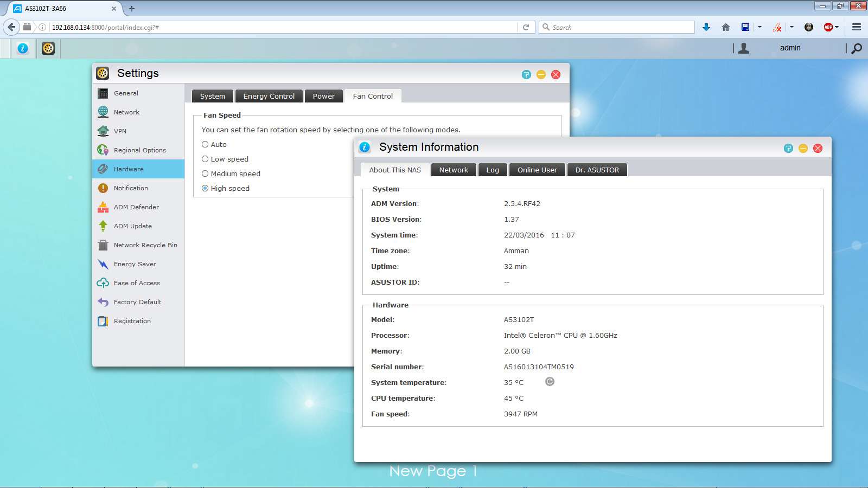Open the browser hamburger menu
The width and height of the screenshot is (868, 488).
point(857,27)
